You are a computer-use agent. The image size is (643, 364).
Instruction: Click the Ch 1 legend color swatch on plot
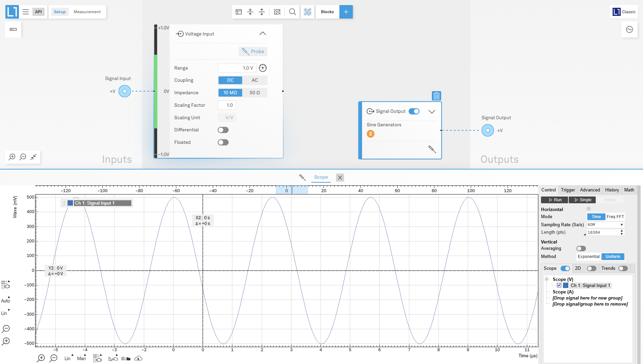(70, 203)
